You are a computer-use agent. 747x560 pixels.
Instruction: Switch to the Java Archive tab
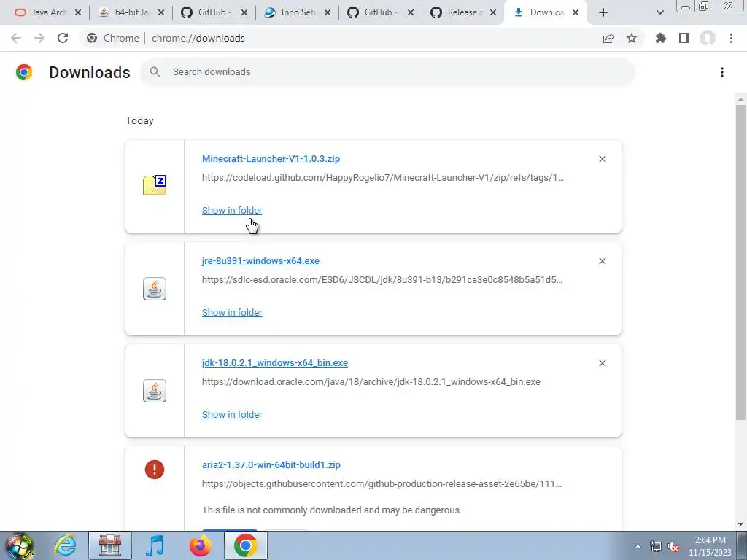point(47,12)
